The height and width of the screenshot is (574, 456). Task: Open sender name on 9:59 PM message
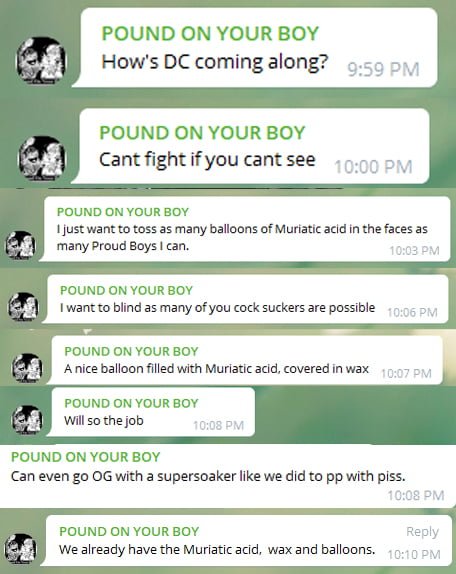(x=210, y=33)
